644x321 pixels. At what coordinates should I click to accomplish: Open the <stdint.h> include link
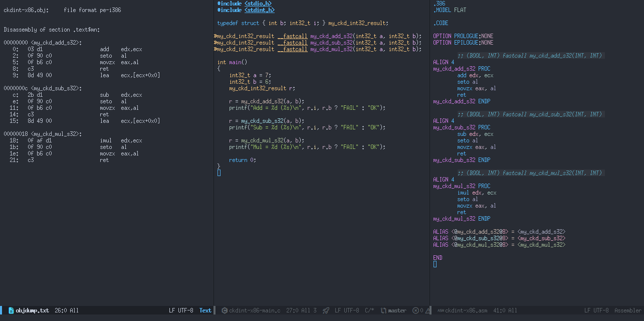[260, 10]
